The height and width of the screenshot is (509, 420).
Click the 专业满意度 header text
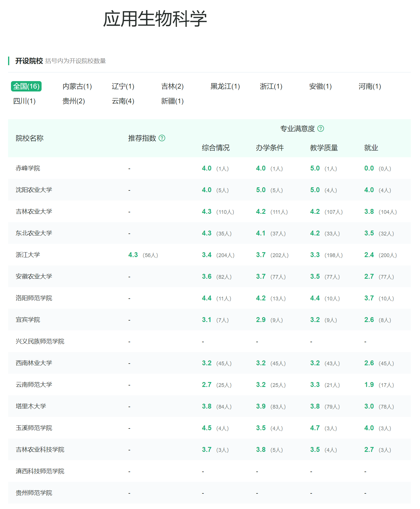pos(297,129)
